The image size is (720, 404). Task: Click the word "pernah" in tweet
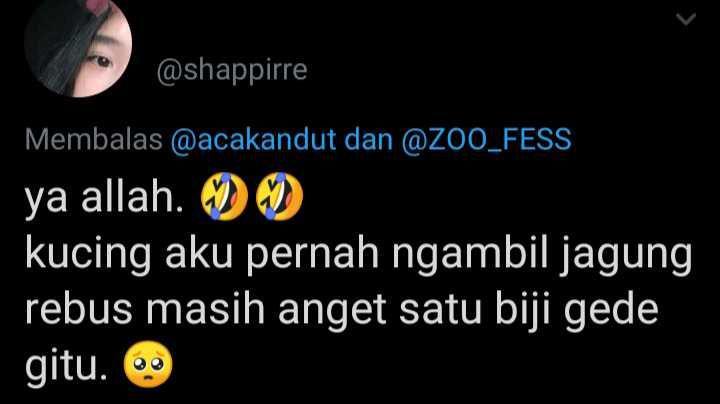pos(312,255)
